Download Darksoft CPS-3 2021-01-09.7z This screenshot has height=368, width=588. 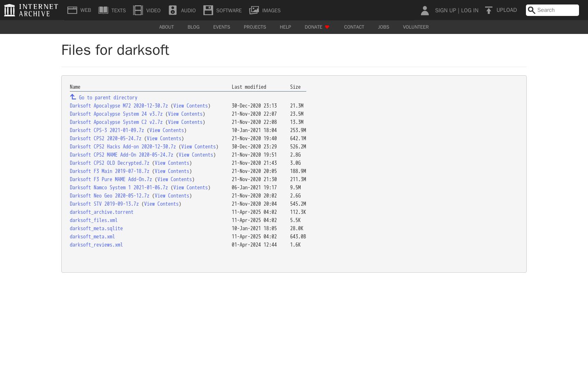[x=107, y=130]
